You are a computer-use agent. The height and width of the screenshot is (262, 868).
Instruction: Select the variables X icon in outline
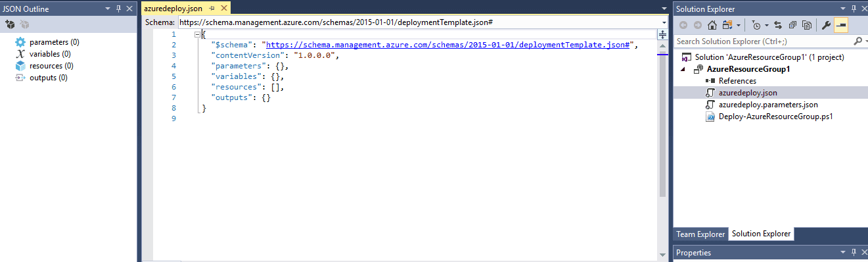(20, 54)
